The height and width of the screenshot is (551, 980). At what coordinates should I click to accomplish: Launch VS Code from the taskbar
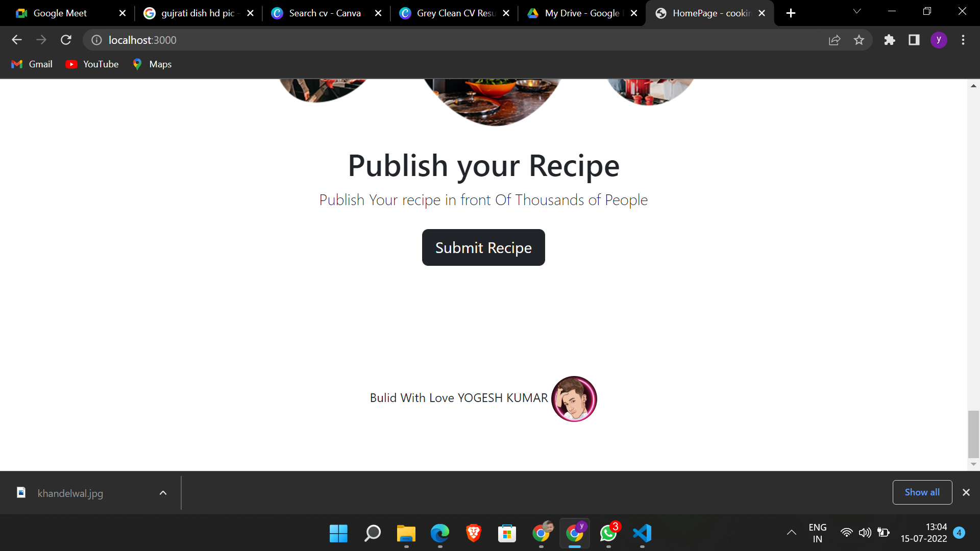tap(642, 534)
